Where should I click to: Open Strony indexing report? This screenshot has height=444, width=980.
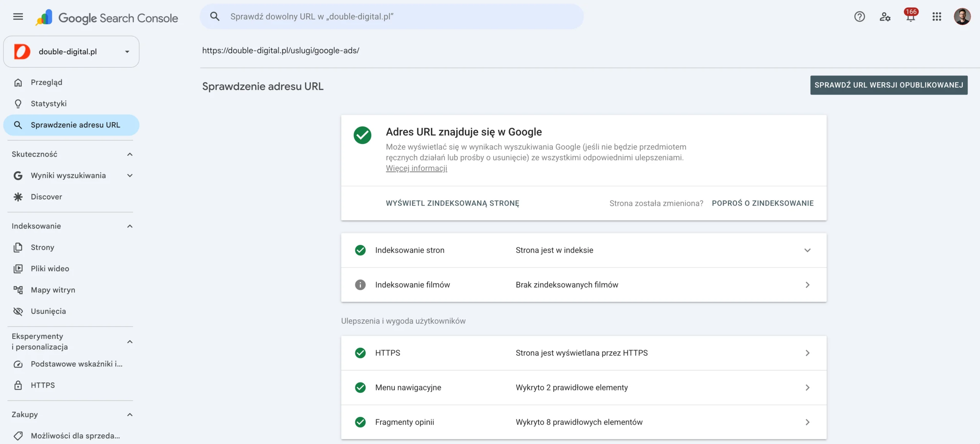tap(71, 247)
